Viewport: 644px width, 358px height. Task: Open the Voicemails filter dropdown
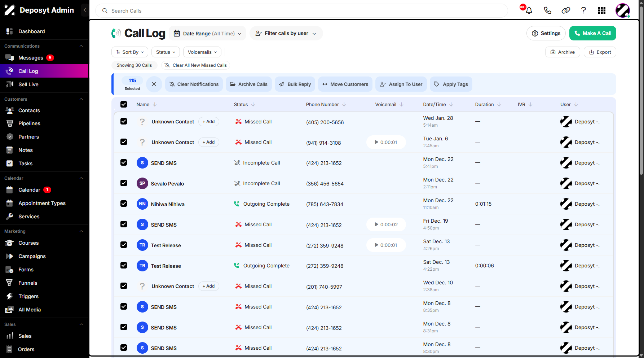point(202,52)
